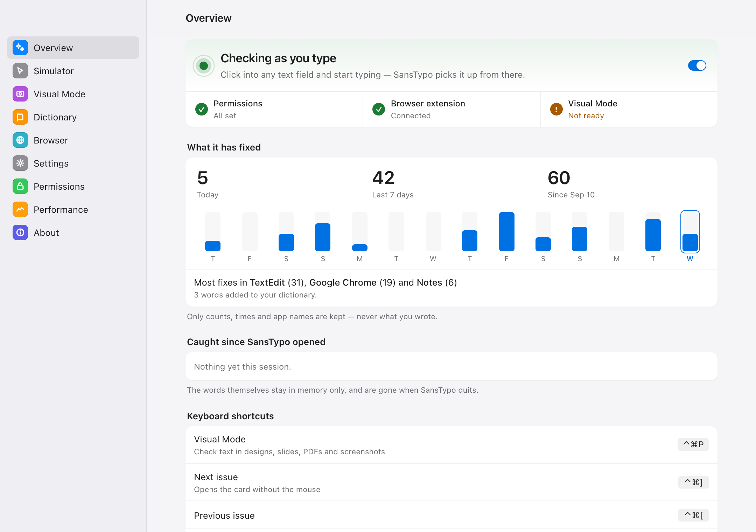Screen dimensions: 756x532
Task: Click 'Check text in designs, slides' description
Action: pyautogui.click(x=289, y=452)
